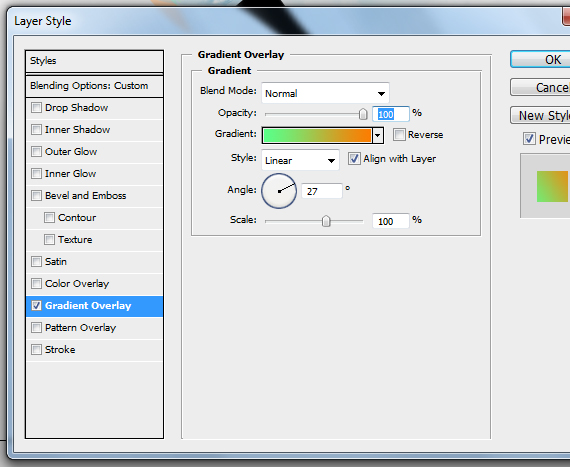Toggle the Drop Shadow checkbox

pyautogui.click(x=36, y=108)
